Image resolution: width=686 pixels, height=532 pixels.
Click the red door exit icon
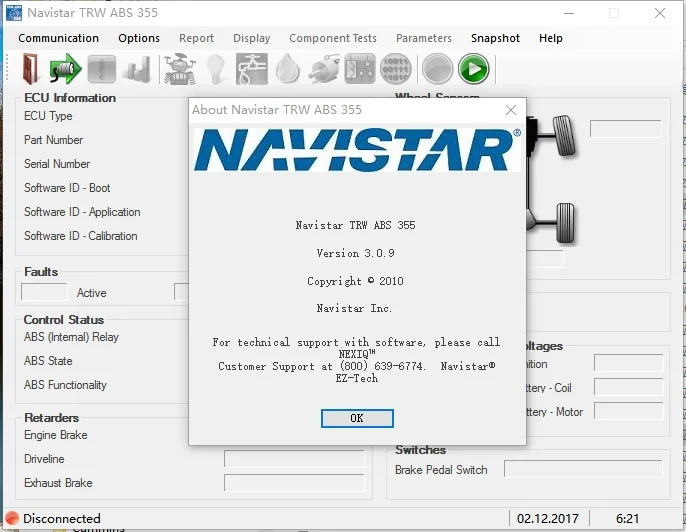[x=32, y=69]
